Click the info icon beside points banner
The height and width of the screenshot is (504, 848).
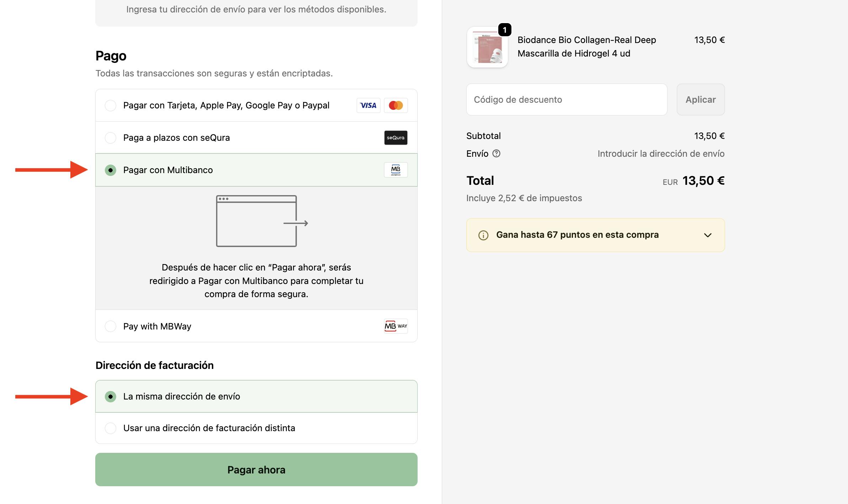(483, 235)
